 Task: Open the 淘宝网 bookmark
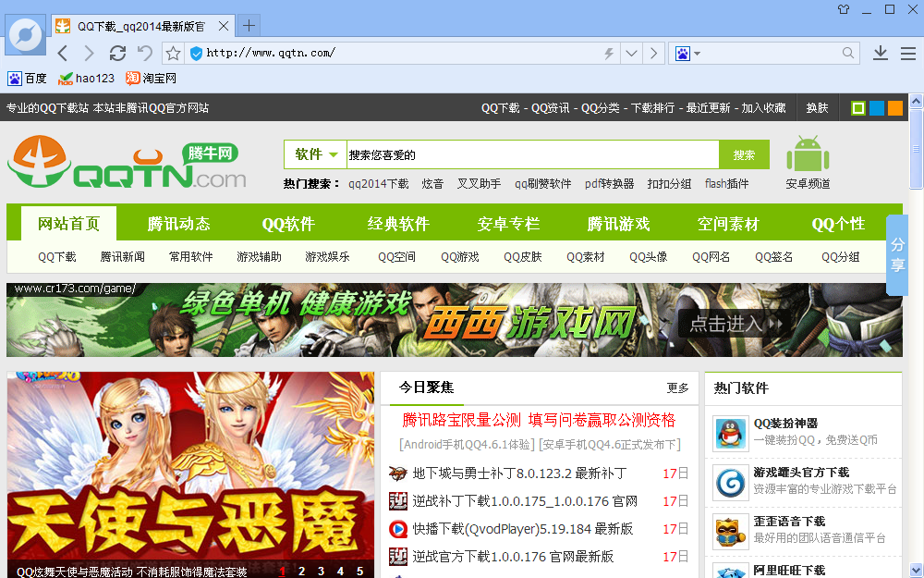pyautogui.click(x=151, y=79)
